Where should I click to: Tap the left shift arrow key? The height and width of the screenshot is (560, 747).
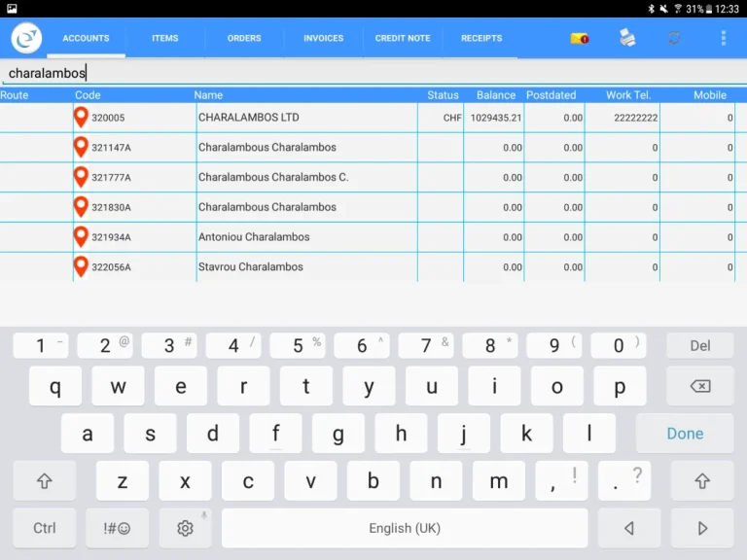[x=45, y=481]
